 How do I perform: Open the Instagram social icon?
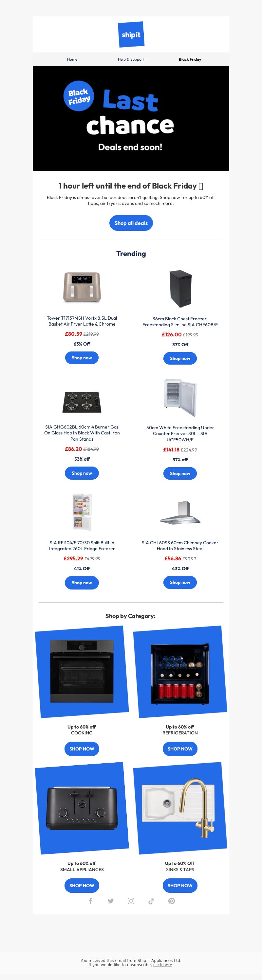pyautogui.click(x=131, y=901)
